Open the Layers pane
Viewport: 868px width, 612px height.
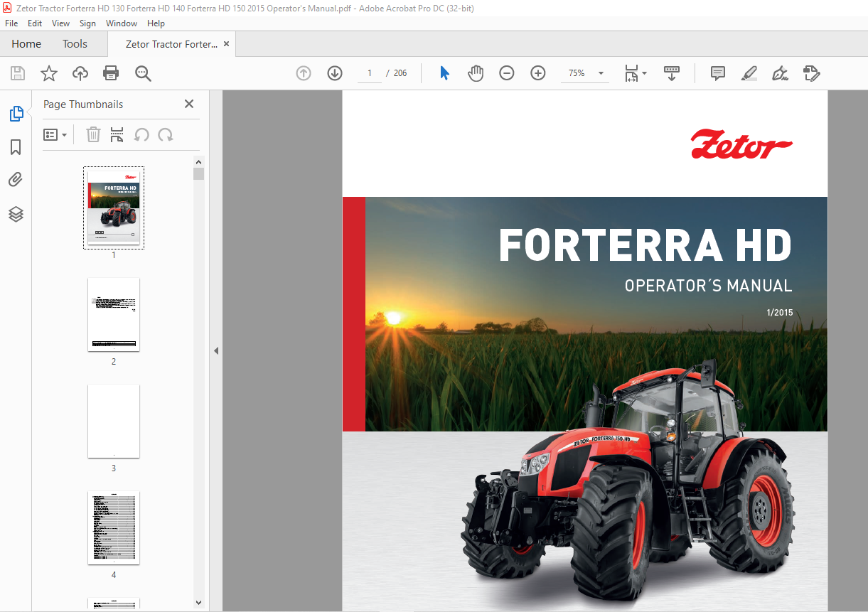tap(16, 214)
